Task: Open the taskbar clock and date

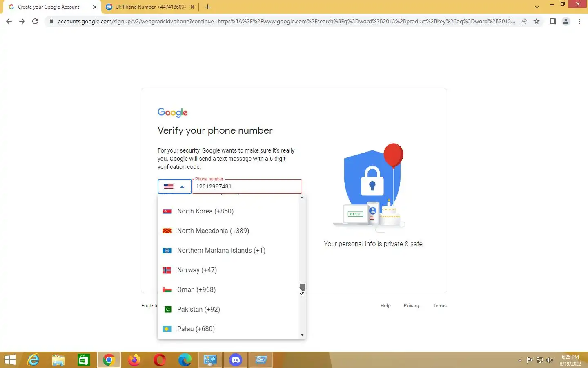Action: pos(570,360)
